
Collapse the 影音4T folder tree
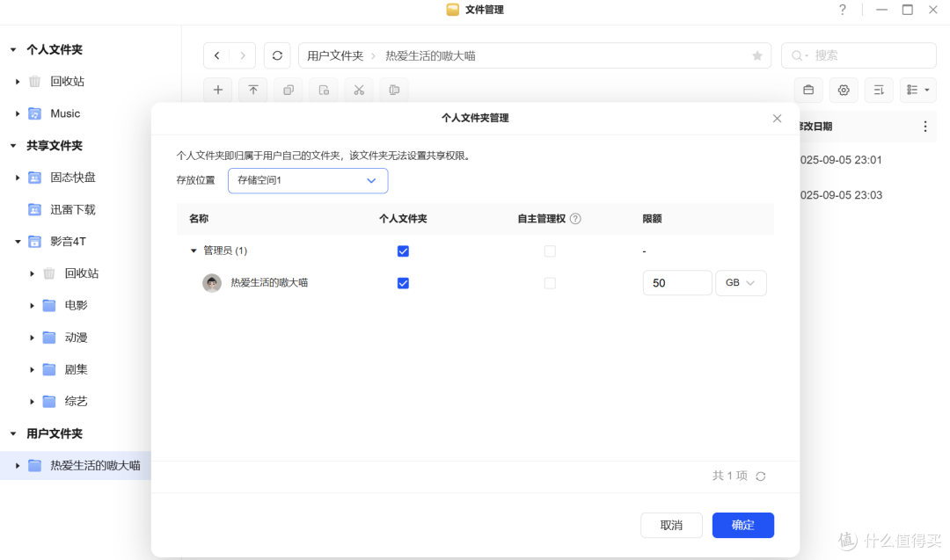[18, 242]
